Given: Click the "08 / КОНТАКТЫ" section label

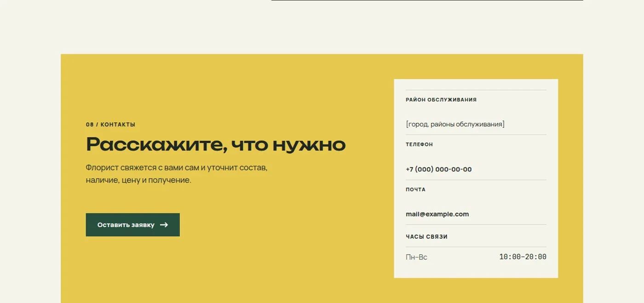Looking at the screenshot, I should 110,125.
